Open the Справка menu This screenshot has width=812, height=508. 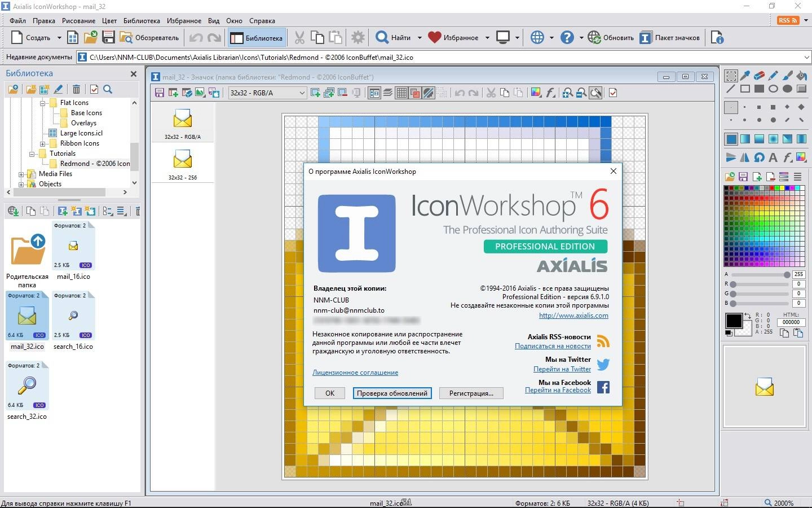(262, 21)
